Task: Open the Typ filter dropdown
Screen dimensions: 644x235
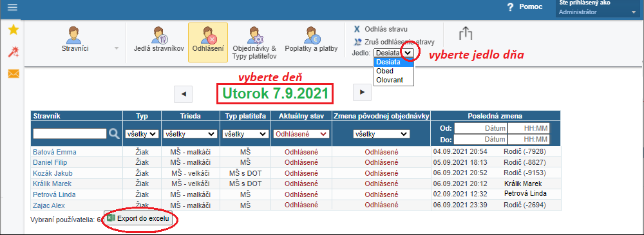Action: (x=142, y=134)
